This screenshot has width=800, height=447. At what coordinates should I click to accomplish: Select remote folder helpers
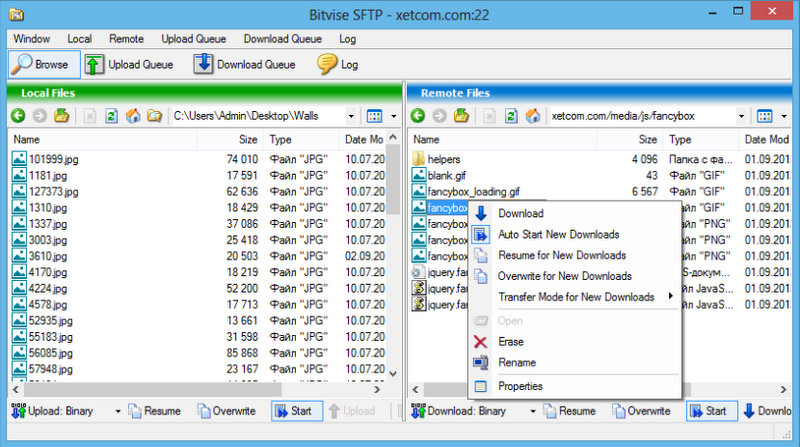click(443, 159)
